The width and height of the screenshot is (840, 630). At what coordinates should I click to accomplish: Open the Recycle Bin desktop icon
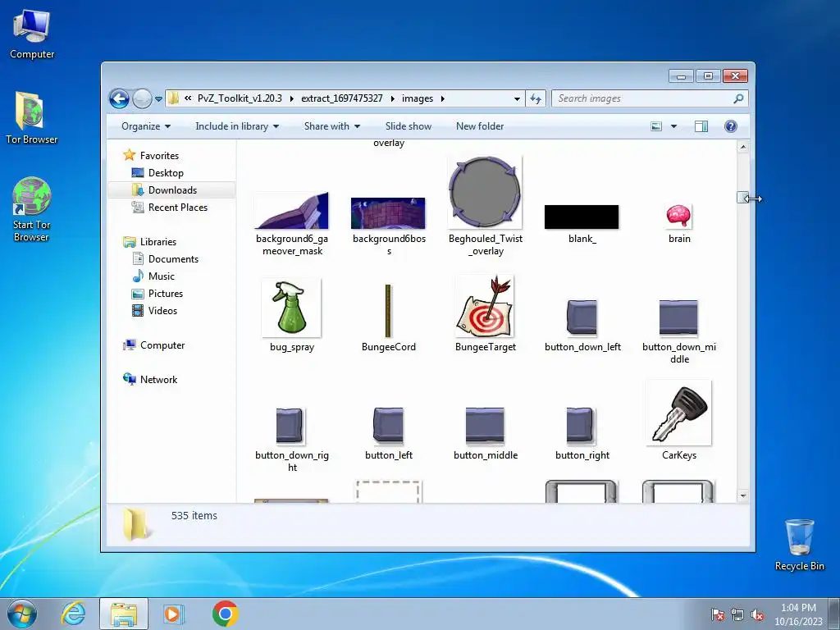click(799, 545)
